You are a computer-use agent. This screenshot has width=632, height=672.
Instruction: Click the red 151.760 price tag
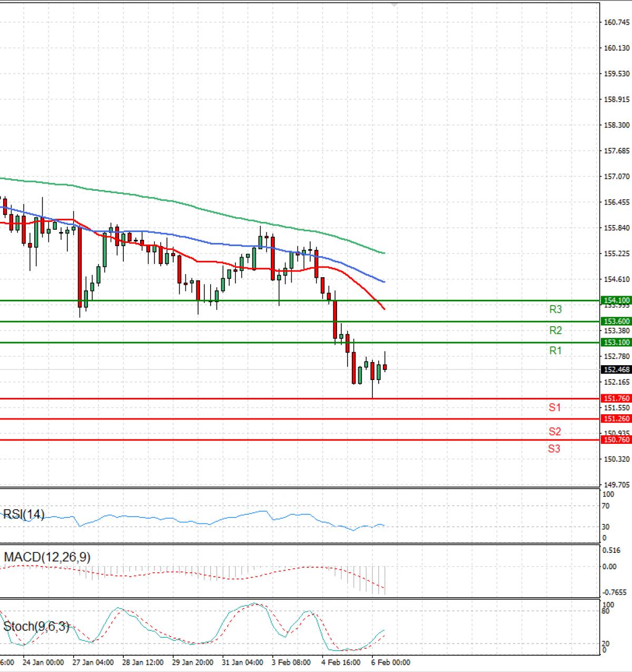[x=616, y=398]
